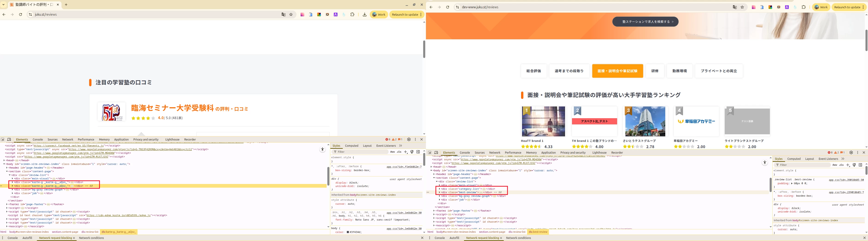Click HoaTT brand 1 ranking thumbnail
The height and width of the screenshot is (241, 868).
coord(543,121)
